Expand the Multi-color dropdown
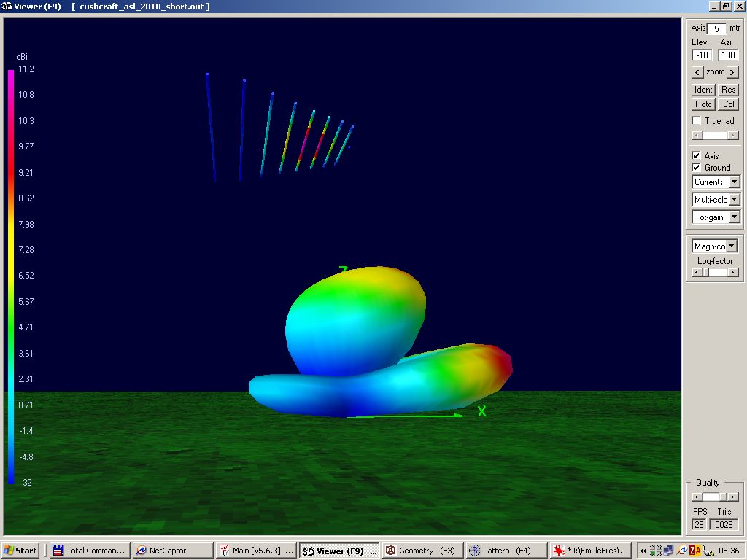747x560 pixels. 734,200
